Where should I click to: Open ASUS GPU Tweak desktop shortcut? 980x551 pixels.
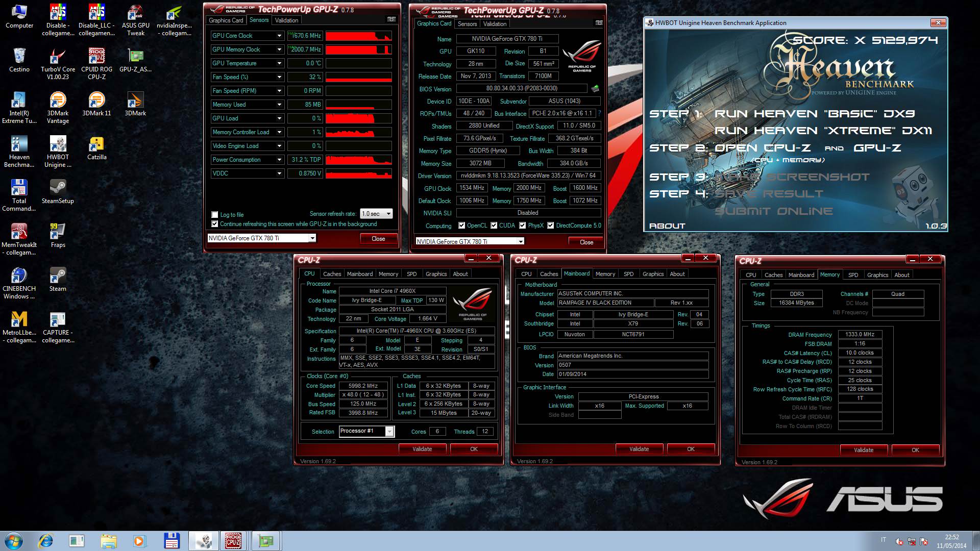tap(136, 20)
